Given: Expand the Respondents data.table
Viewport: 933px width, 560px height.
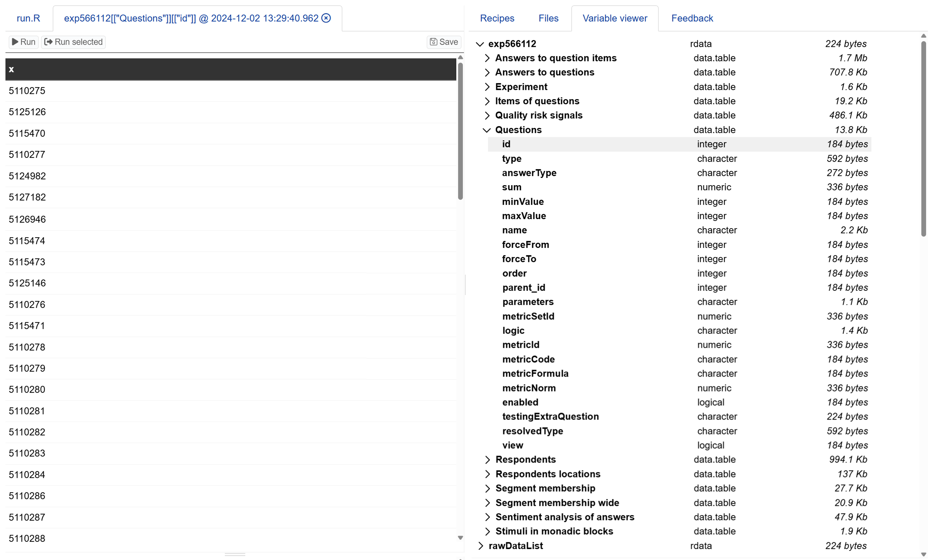Looking at the screenshot, I should point(488,460).
